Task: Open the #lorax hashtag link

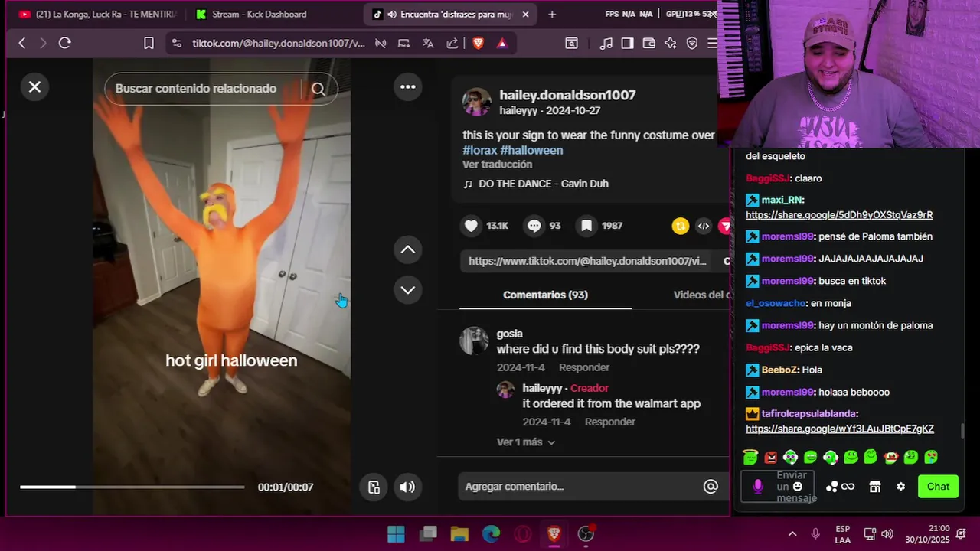Action: (479, 151)
